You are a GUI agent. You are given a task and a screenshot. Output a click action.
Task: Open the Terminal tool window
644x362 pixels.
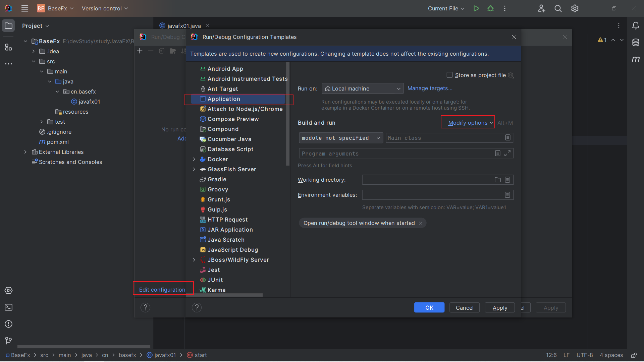(x=9, y=307)
